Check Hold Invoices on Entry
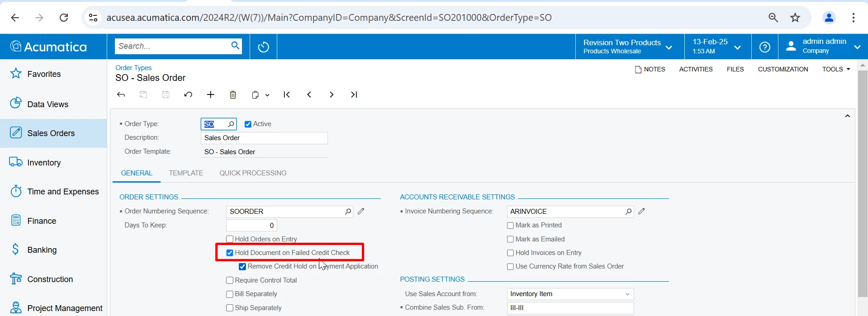Image resolution: width=868 pixels, height=316 pixels. click(510, 253)
